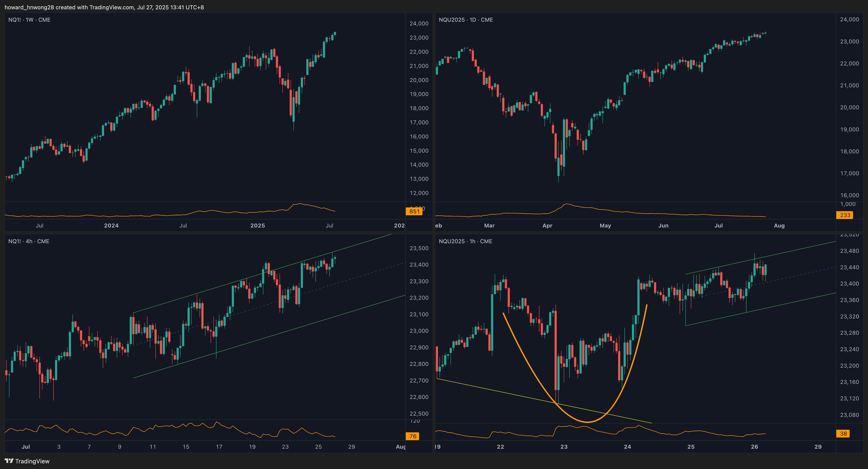Click the Mar label on daily time axis

pyautogui.click(x=489, y=226)
